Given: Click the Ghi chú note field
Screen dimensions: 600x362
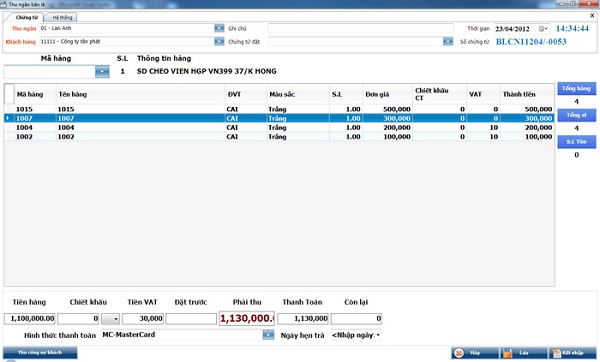Looking at the screenshot, I should click(360, 28).
